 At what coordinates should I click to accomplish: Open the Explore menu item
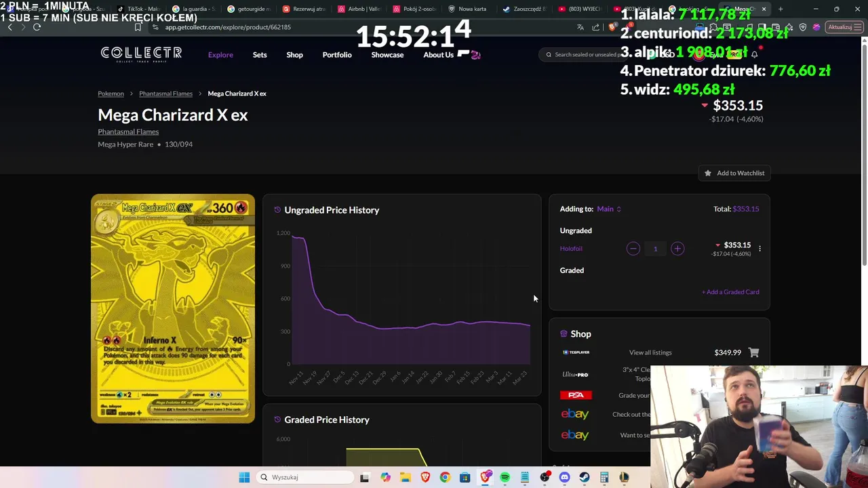(x=220, y=55)
